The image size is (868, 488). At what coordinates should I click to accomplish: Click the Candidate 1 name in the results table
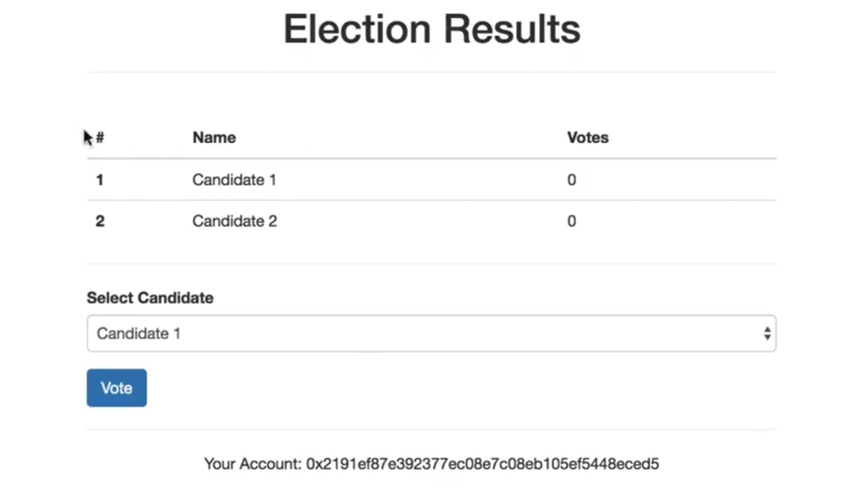click(x=234, y=180)
